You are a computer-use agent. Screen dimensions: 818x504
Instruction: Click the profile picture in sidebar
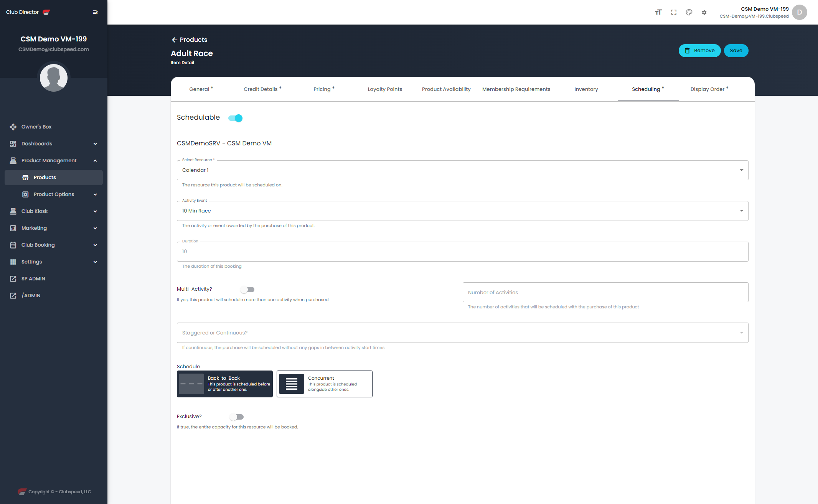coord(54,78)
